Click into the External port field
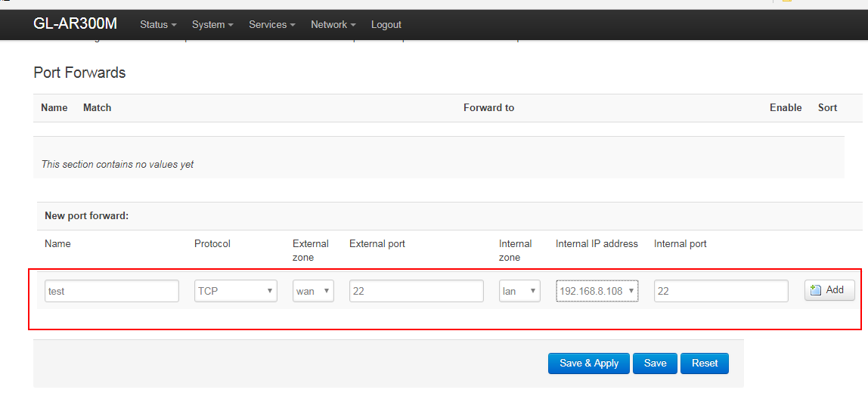 [x=416, y=291]
